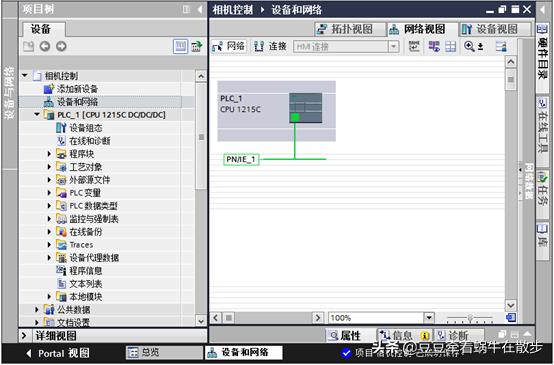This screenshot has height=365, width=554.
Task: Switch to the 拓扑视图 topology view tab
Action: click(350, 29)
